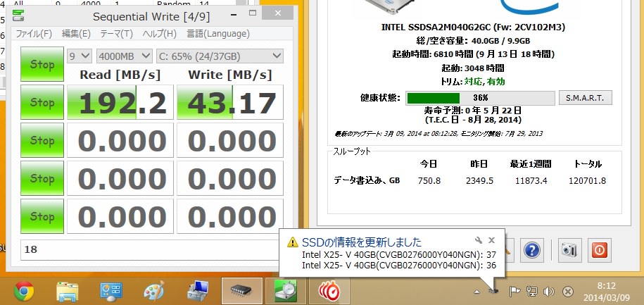Open the network status tray icon
The image size is (644, 305).
[x=532, y=292]
